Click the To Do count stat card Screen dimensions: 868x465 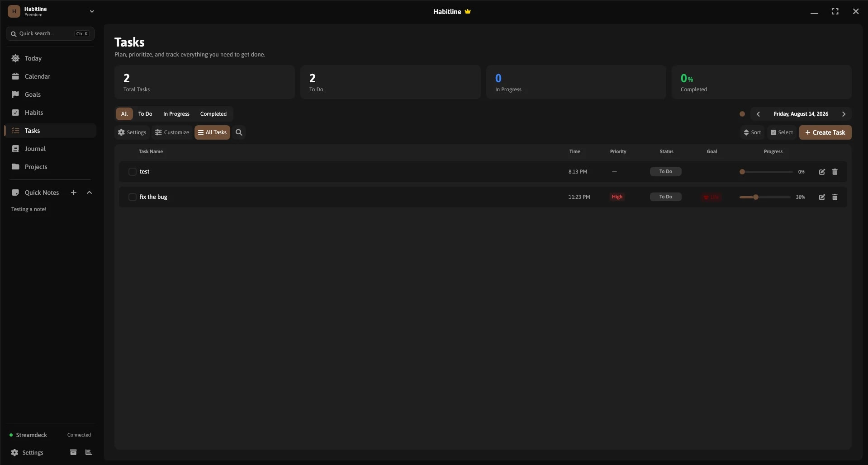point(390,82)
